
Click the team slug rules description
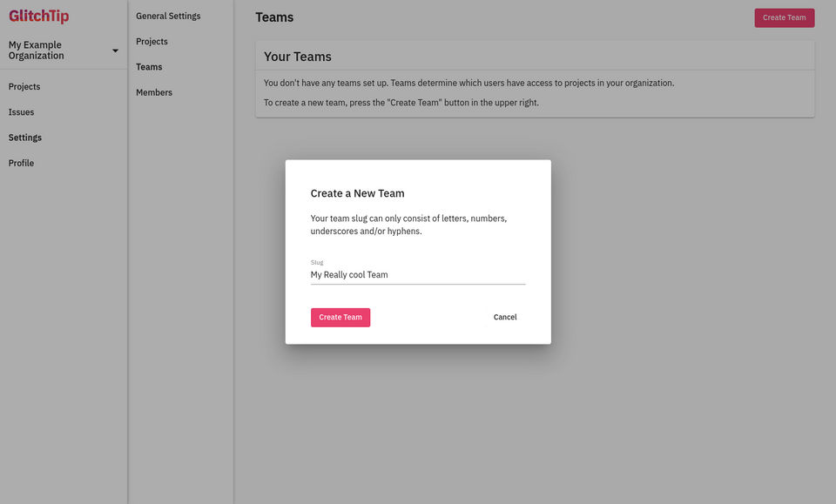pyautogui.click(x=409, y=225)
